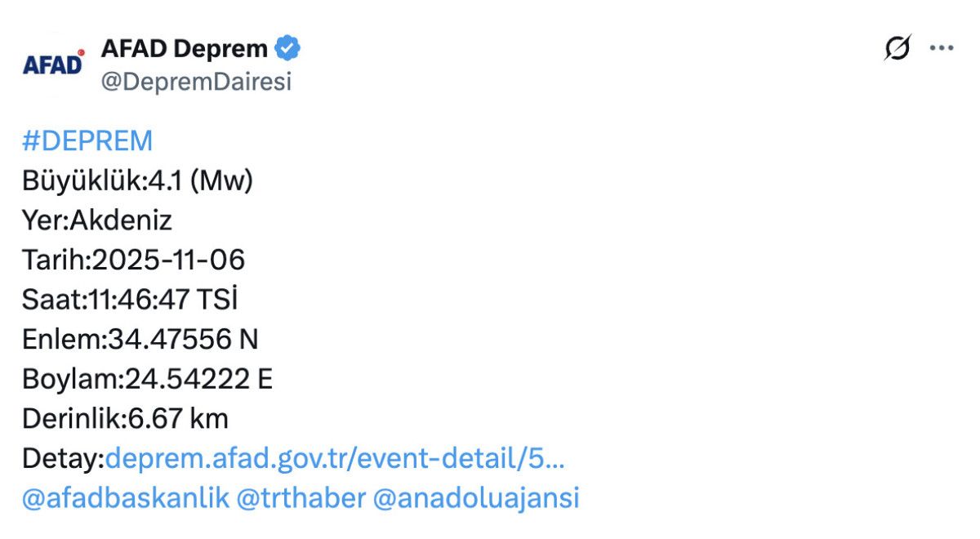This screenshot has height=539, width=980.
Task: Click the Yer:Akdeniz location line
Action: point(97,220)
